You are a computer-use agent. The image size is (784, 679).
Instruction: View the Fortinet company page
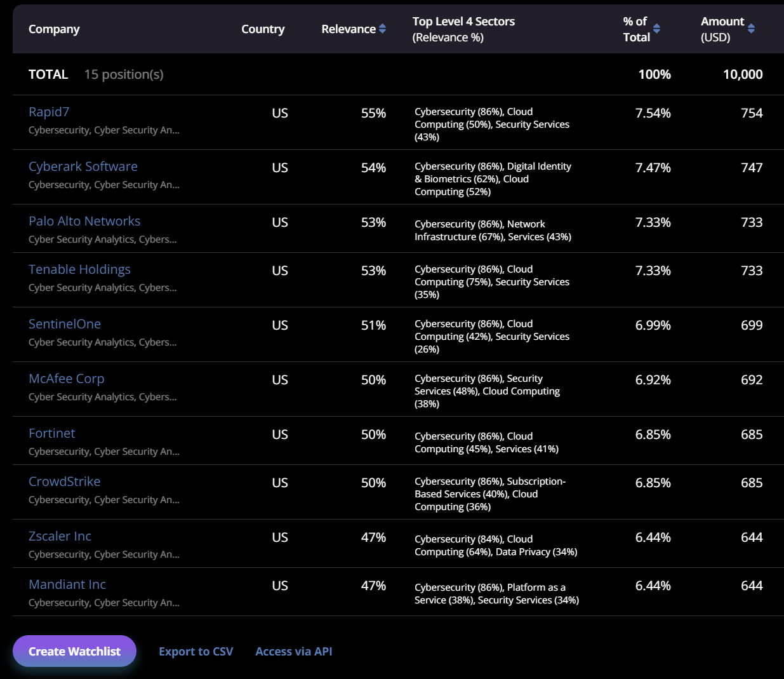(52, 433)
